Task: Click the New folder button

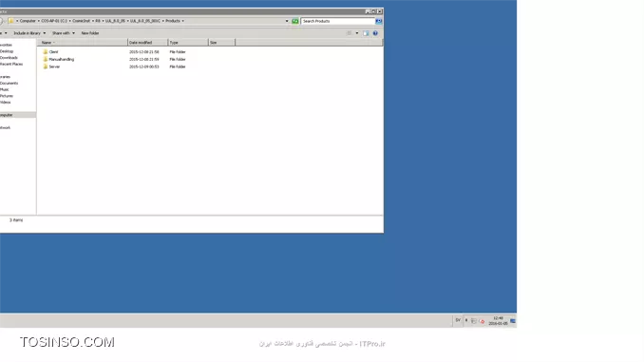Action: (x=90, y=33)
